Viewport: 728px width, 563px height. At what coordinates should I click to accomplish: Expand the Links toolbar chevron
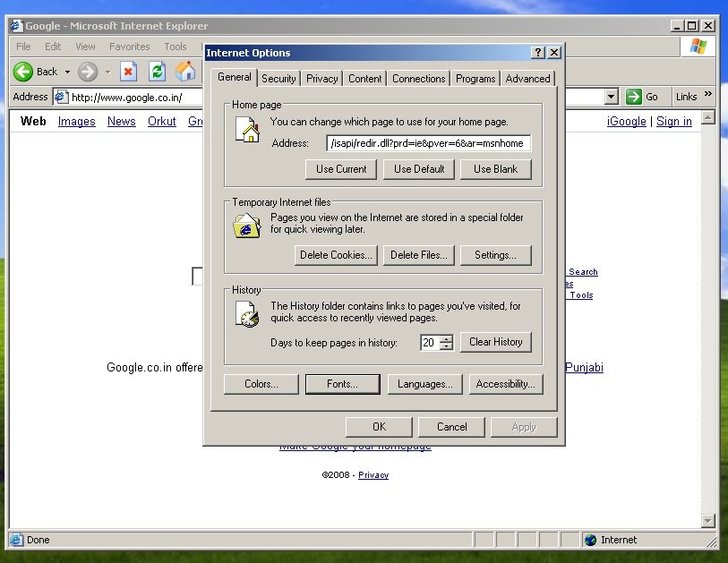pos(708,94)
